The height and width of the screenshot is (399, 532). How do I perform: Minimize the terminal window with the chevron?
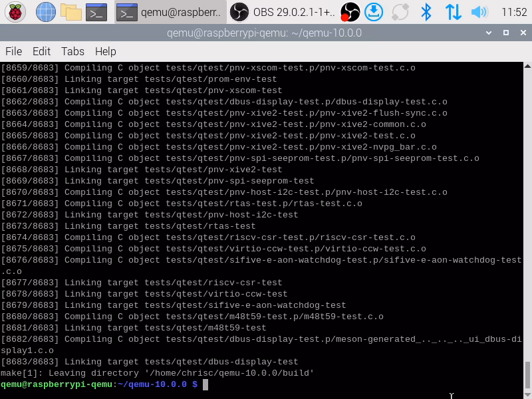point(489,33)
